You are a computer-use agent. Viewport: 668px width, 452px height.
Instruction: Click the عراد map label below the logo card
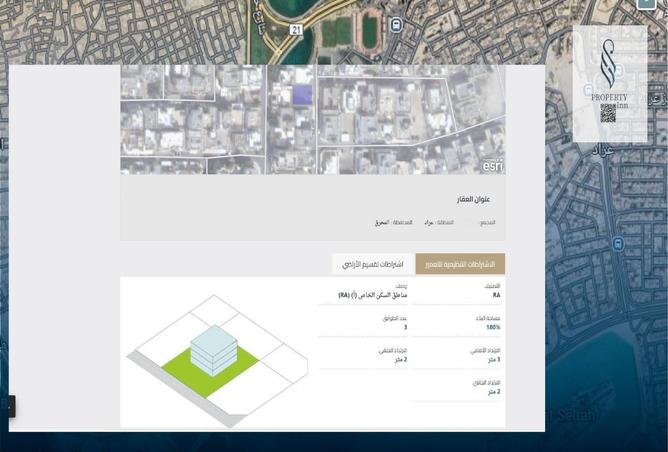point(603,150)
